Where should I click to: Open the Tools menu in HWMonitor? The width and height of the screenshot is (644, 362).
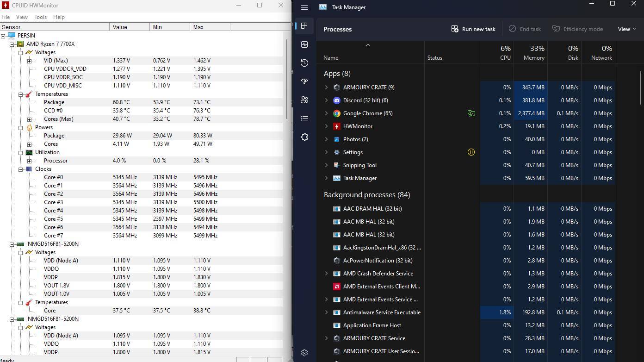pos(40,17)
